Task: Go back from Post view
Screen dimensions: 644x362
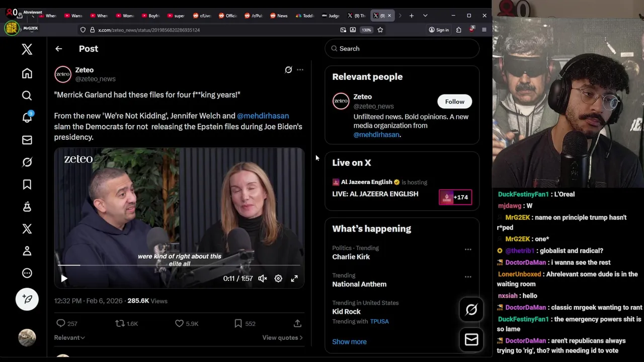Action: coord(59,49)
